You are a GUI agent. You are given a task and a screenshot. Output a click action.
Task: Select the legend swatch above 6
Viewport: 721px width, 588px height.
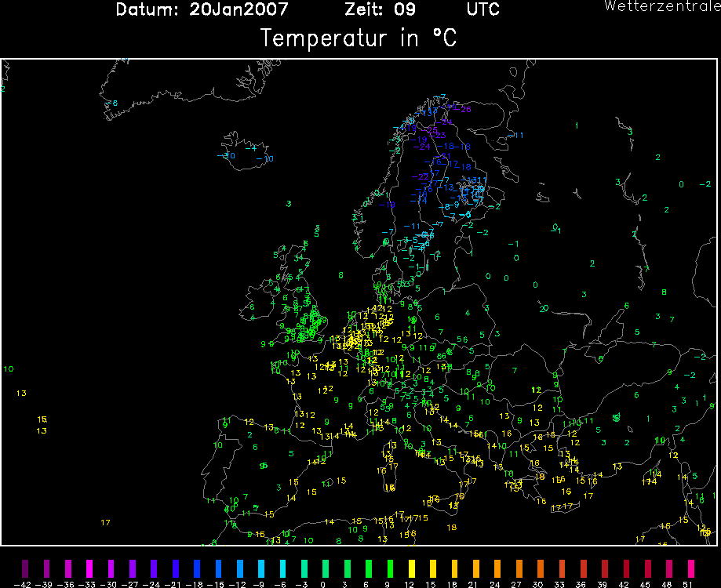(368, 568)
